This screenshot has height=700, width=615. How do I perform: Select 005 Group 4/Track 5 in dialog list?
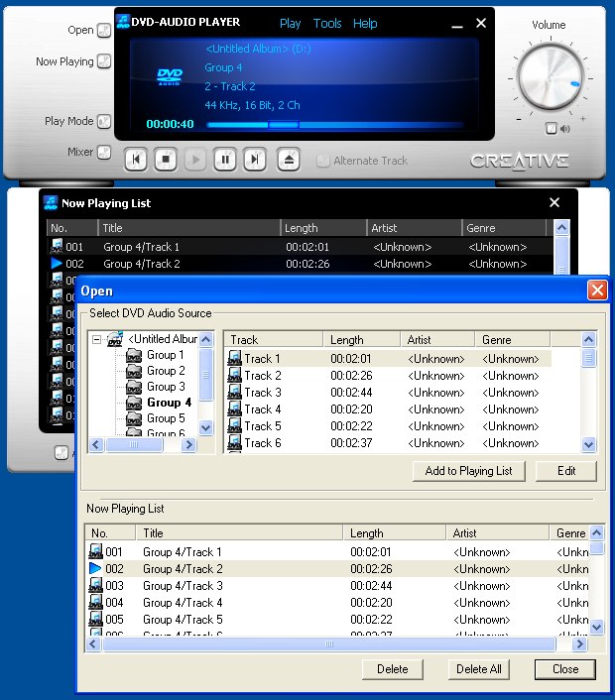[337, 620]
